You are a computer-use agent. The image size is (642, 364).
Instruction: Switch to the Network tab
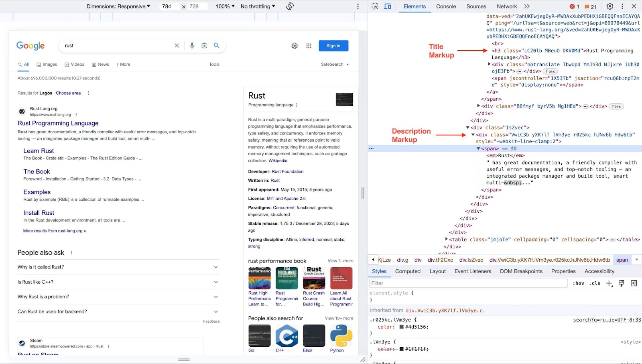coord(507,6)
